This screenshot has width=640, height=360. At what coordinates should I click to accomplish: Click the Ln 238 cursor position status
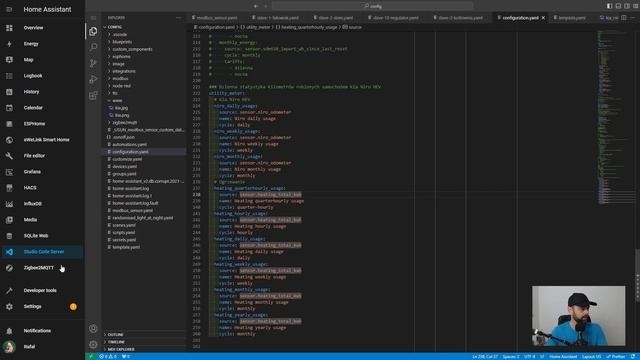coord(485,357)
